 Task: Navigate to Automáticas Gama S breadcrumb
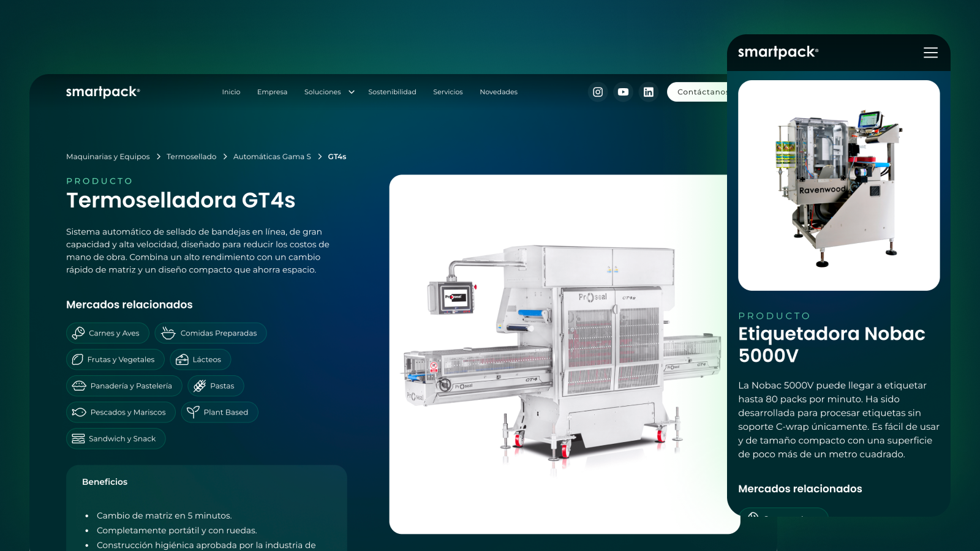(x=272, y=157)
